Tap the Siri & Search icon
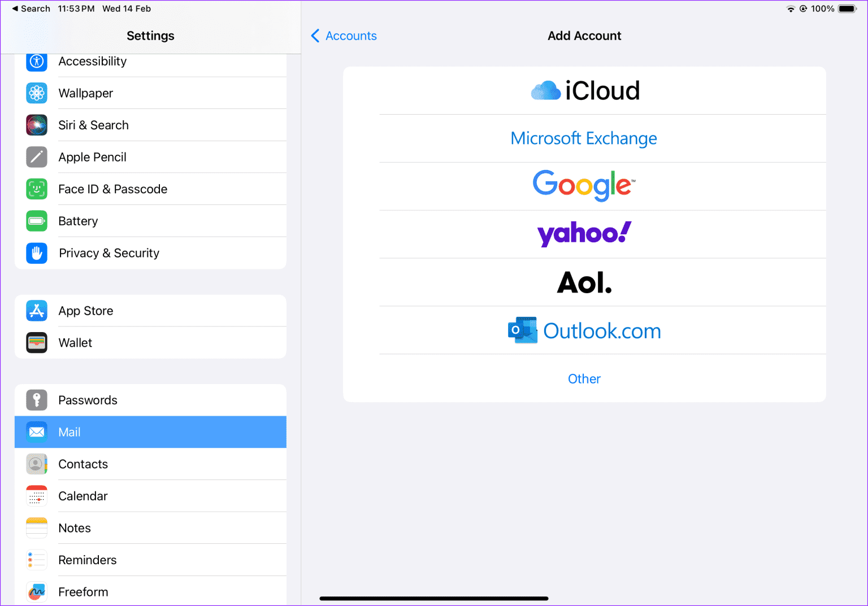 [x=37, y=125]
